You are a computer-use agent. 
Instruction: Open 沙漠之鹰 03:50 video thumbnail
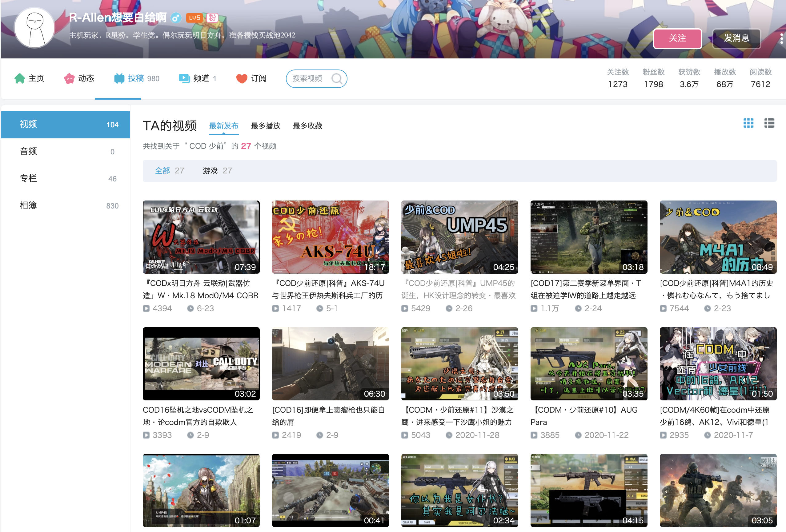tap(459, 364)
